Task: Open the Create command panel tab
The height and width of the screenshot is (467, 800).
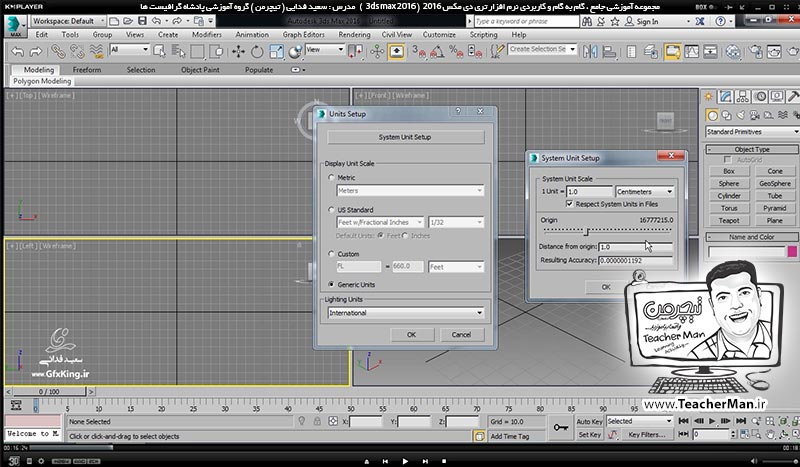Action: coord(709,96)
